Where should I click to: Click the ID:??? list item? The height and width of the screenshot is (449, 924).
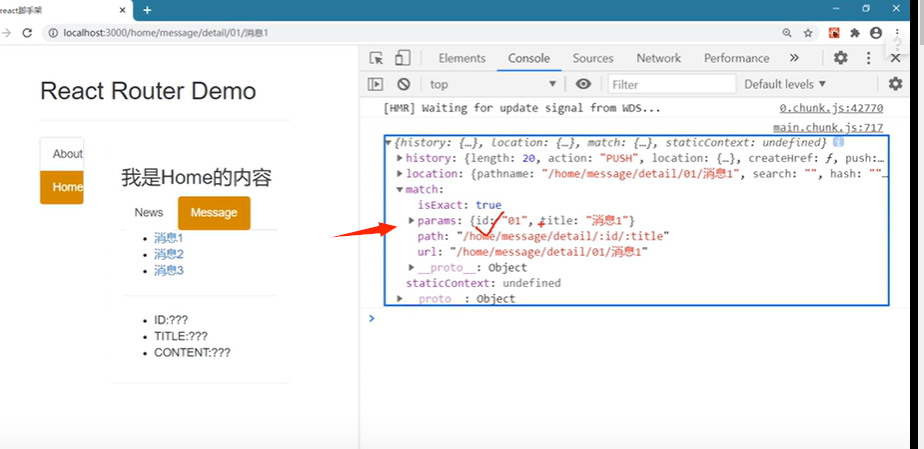tap(171, 320)
